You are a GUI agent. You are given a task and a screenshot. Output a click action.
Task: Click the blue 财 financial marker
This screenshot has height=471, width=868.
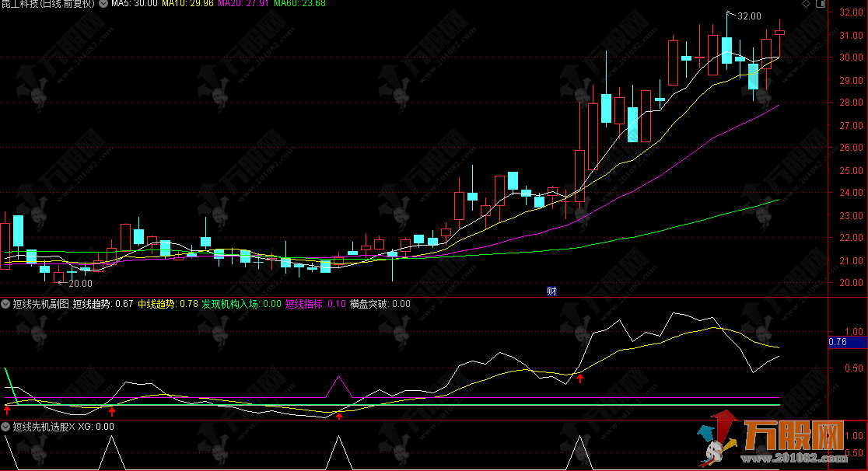point(551,291)
